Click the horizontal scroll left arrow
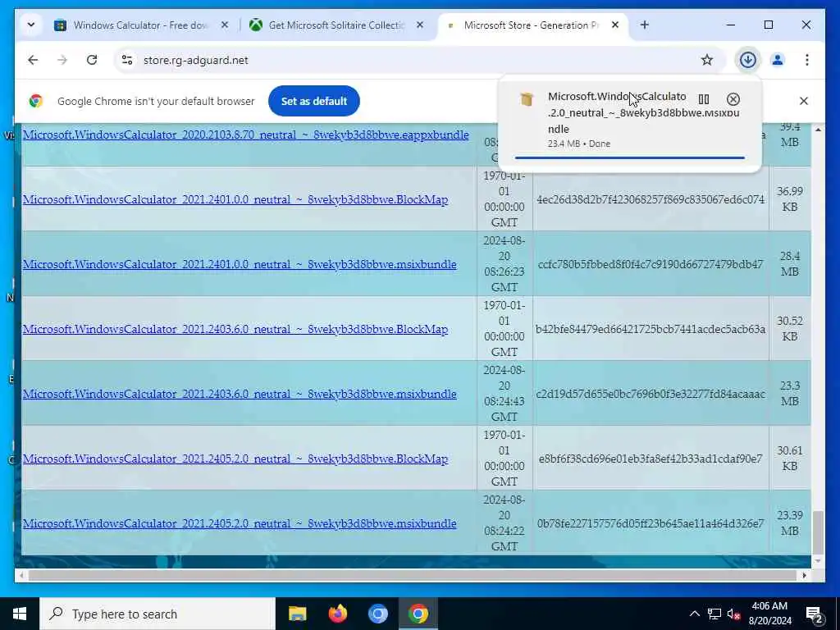Viewport: 840px width, 630px height. (x=21, y=575)
